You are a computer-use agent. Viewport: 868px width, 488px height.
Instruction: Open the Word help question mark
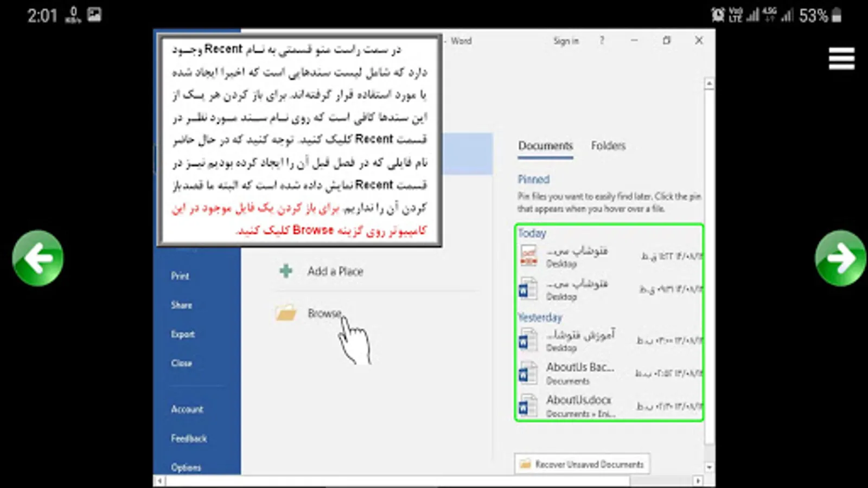602,41
